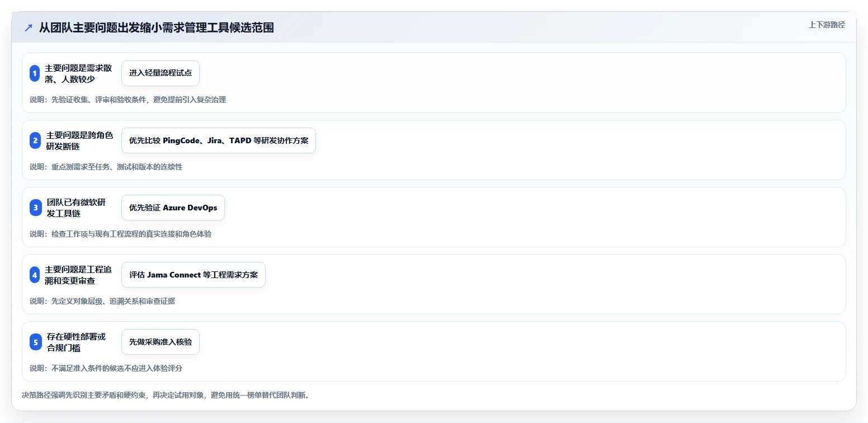Click the 进入轻量流程试点 button
The height and width of the screenshot is (423, 868).
(161, 73)
